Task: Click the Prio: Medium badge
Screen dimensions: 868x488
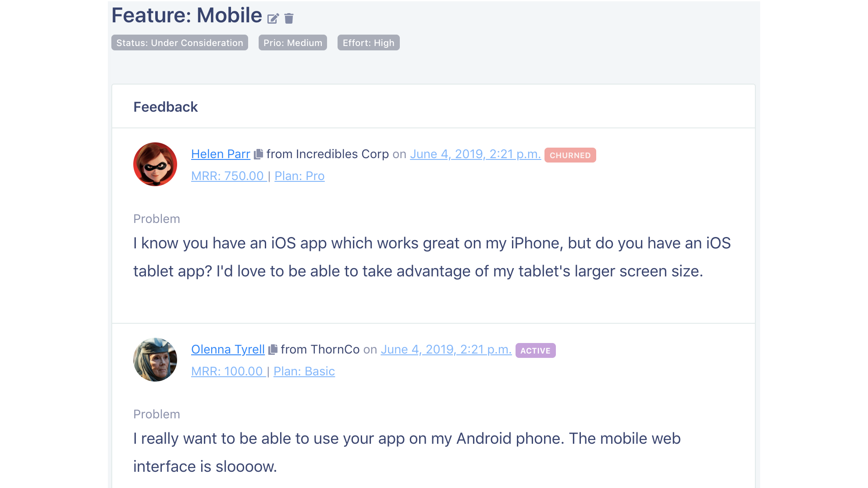Action: pyautogui.click(x=293, y=43)
